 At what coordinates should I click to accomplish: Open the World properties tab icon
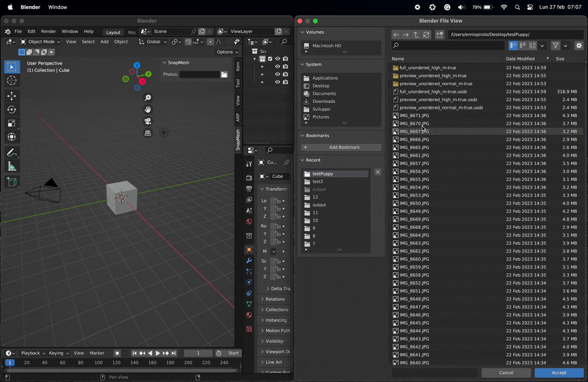pyautogui.click(x=249, y=221)
